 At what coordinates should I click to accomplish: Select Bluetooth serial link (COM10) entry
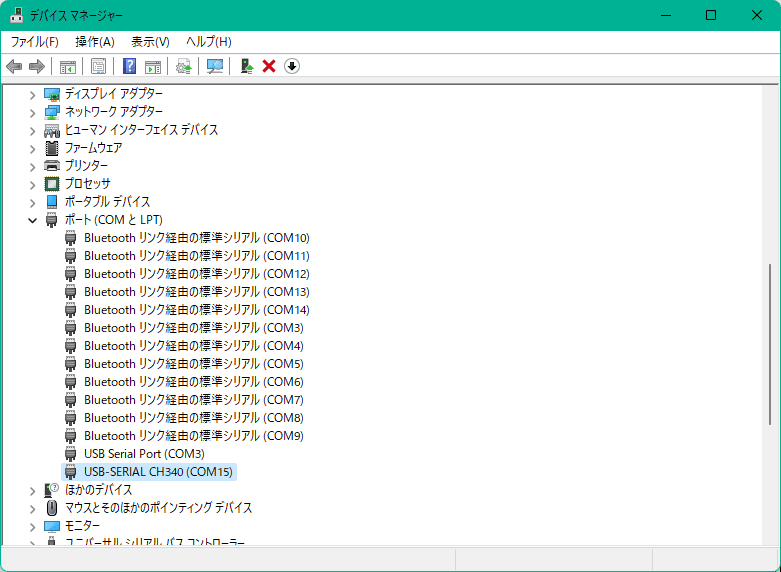pos(196,238)
